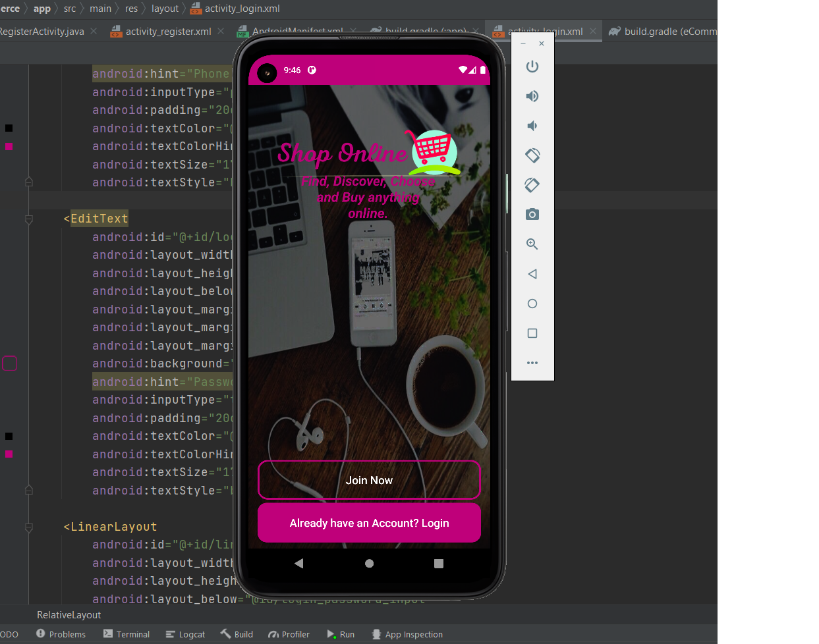The width and height of the screenshot is (819, 644).
Task: Click android:background= line in code
Action: [163, 363]
